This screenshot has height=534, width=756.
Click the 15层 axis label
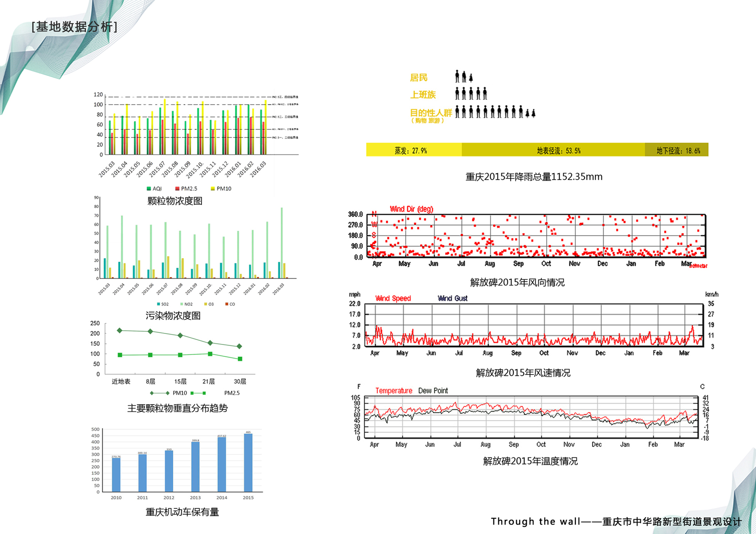coord(180,381)
